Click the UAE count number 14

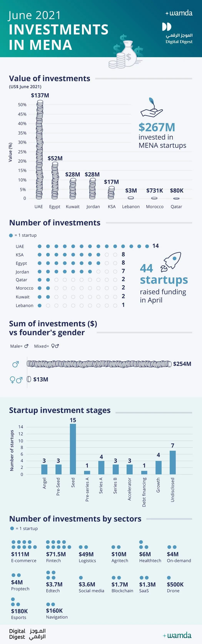[155, 246]
